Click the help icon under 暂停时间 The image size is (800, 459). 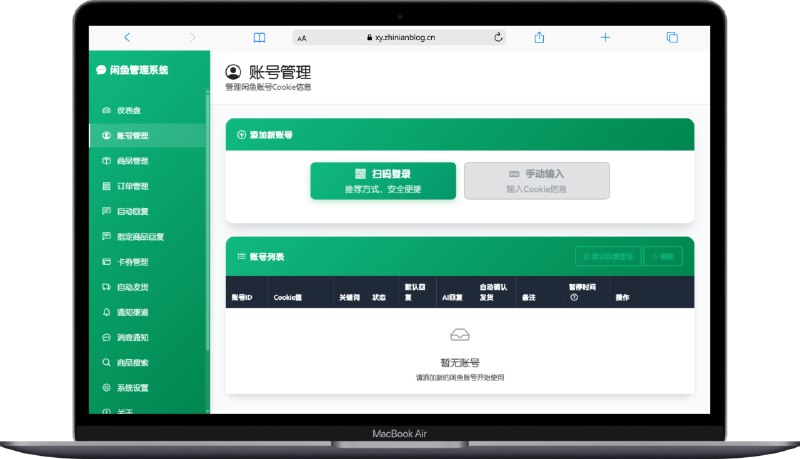pos(574,297)
